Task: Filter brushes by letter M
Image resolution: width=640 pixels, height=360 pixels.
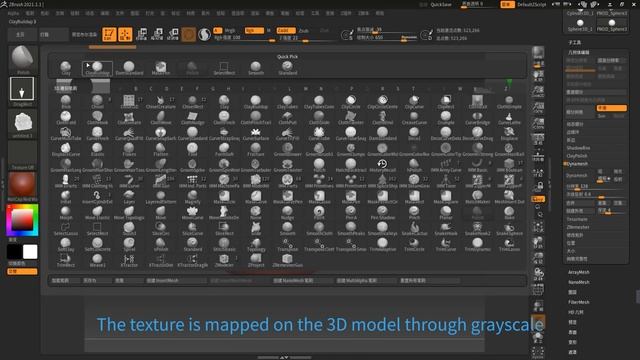Action: (305, 88)
